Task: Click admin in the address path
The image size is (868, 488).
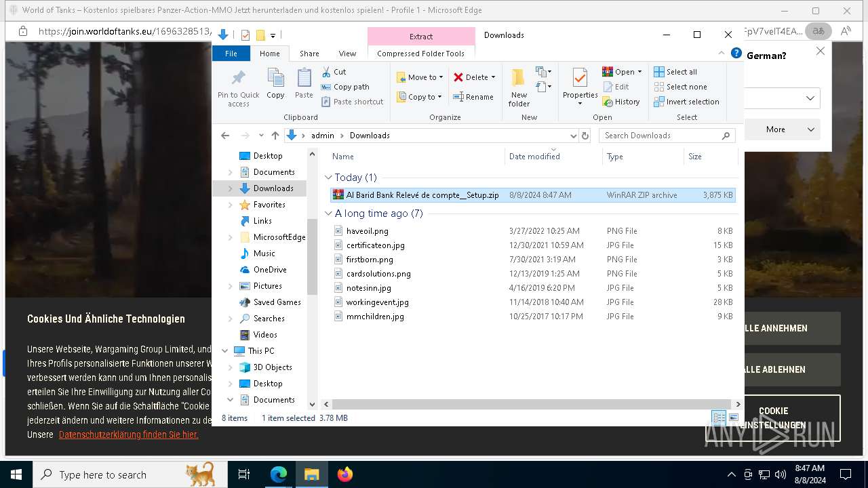Action: pos(323,136)
